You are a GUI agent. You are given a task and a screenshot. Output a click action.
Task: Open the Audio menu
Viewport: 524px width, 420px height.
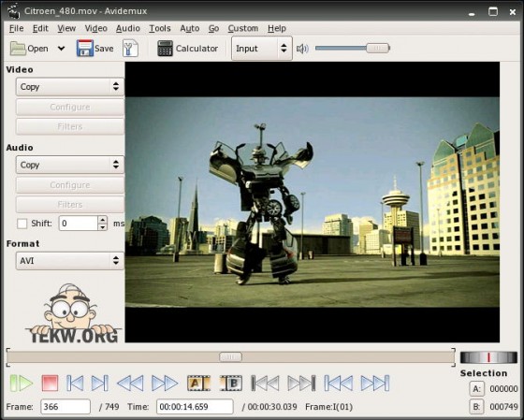(128, 28)
